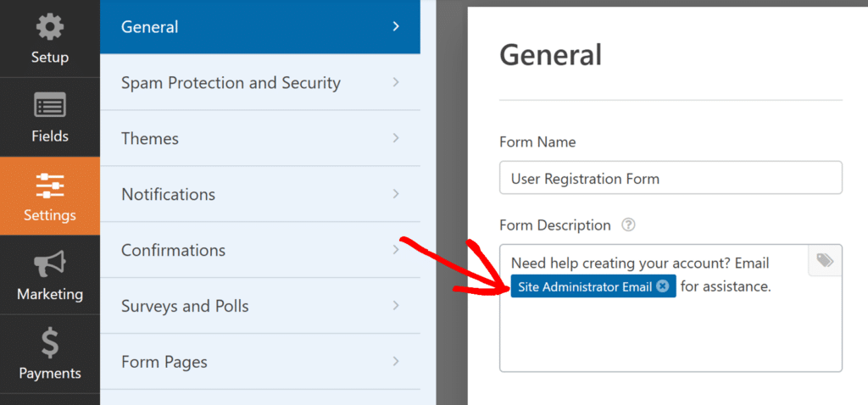Image resolution: width=868 pixels, height=405 pixels.
Task: Remove the Site Administrator Email tag
Action: (x=663, y=286)
